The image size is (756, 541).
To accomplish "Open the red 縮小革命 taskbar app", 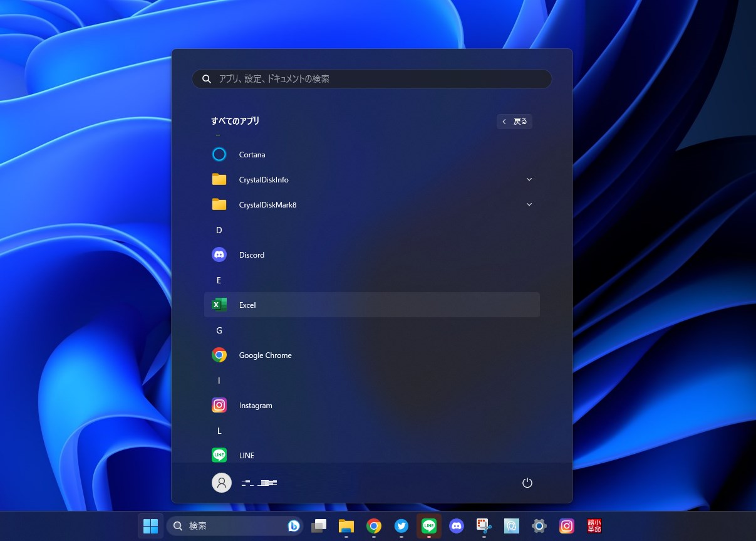I will point(594,526).
